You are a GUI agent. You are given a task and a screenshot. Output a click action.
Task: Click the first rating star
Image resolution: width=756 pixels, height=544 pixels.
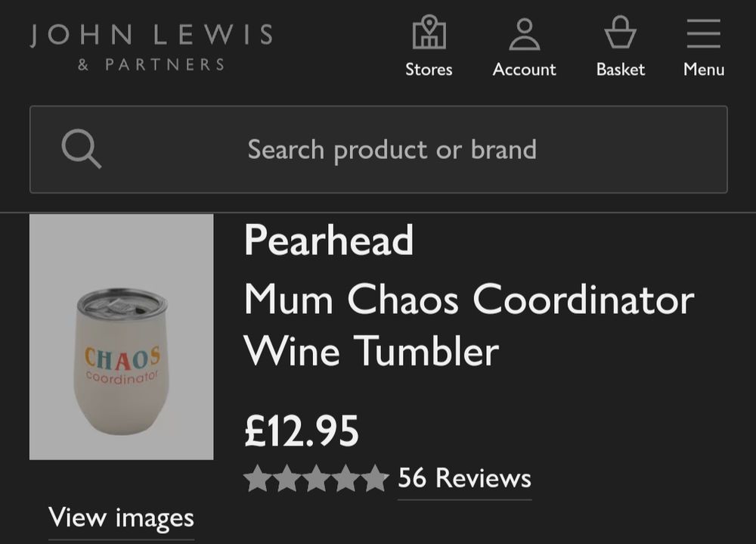258,479
